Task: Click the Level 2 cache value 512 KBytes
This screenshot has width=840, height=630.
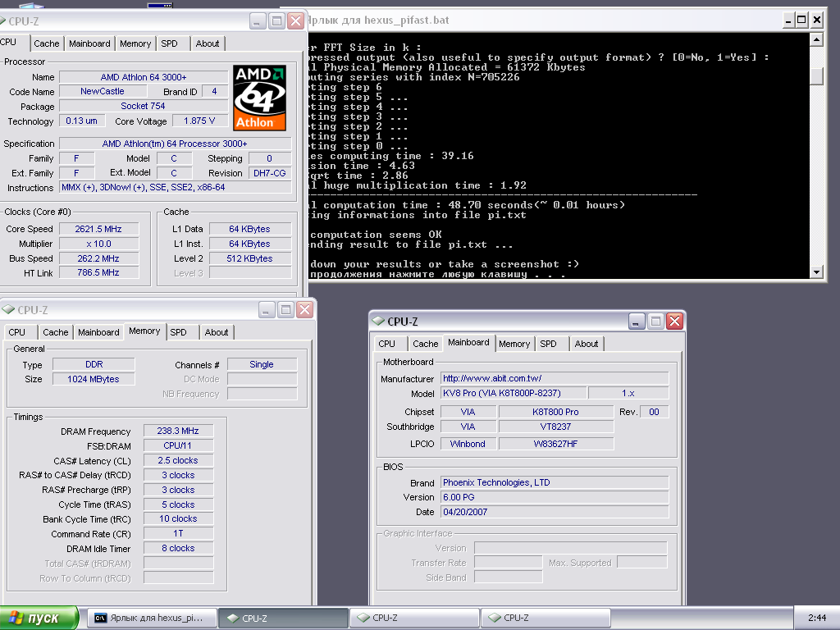Action: click(250, 258)
